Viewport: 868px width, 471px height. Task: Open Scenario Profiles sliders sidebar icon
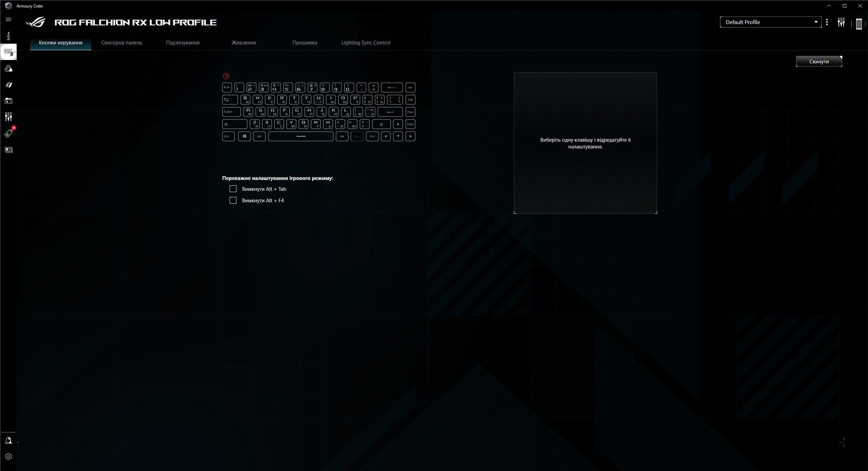coord(8,117)
